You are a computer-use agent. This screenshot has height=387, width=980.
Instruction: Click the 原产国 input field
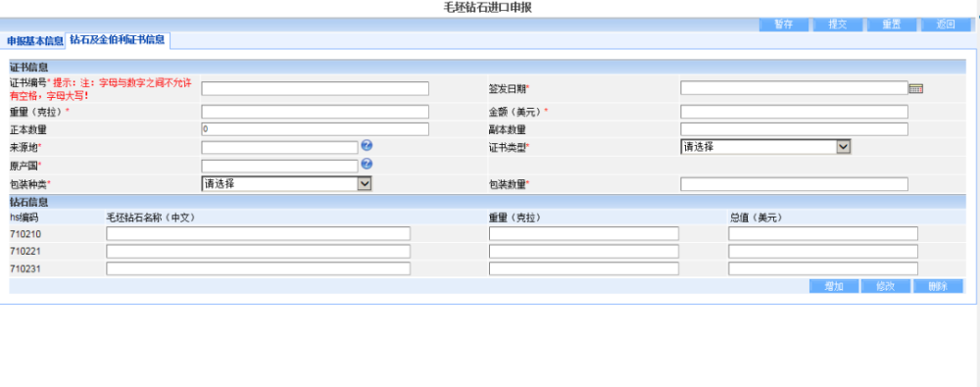pos(279,167)
